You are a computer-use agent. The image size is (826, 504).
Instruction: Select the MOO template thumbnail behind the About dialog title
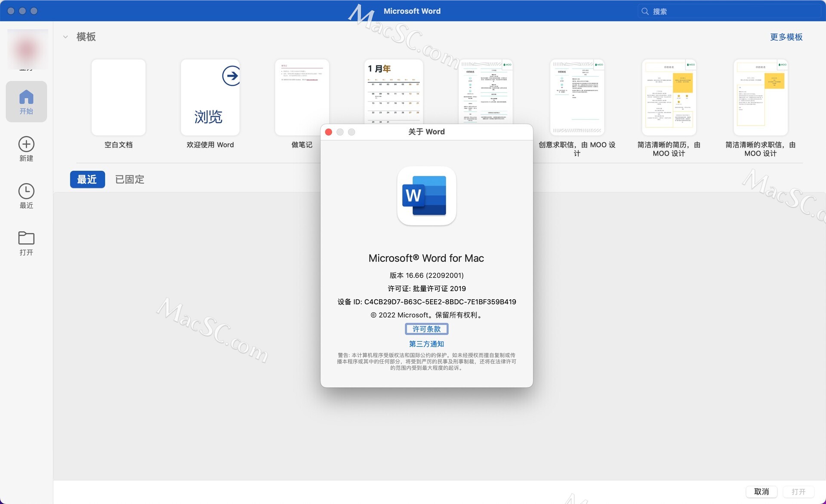tap(485, 91)
